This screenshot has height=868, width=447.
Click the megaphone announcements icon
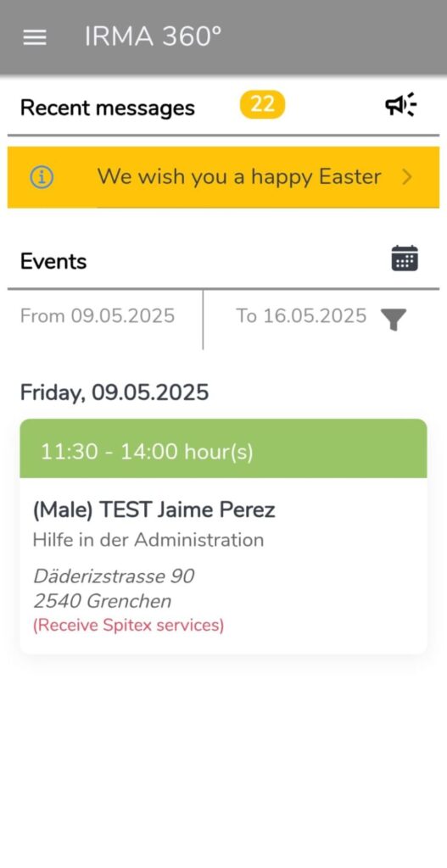[401, 104]
